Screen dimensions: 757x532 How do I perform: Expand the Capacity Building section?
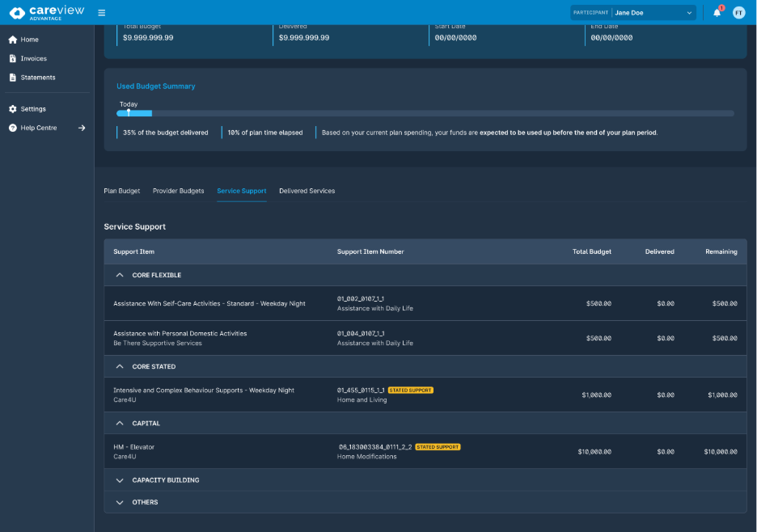tap(120, 480)
